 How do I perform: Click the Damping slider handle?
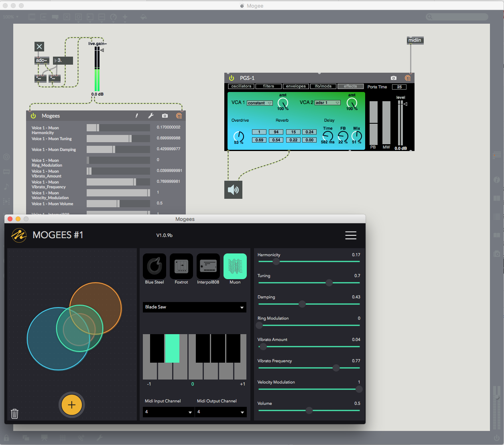point(302,304)
